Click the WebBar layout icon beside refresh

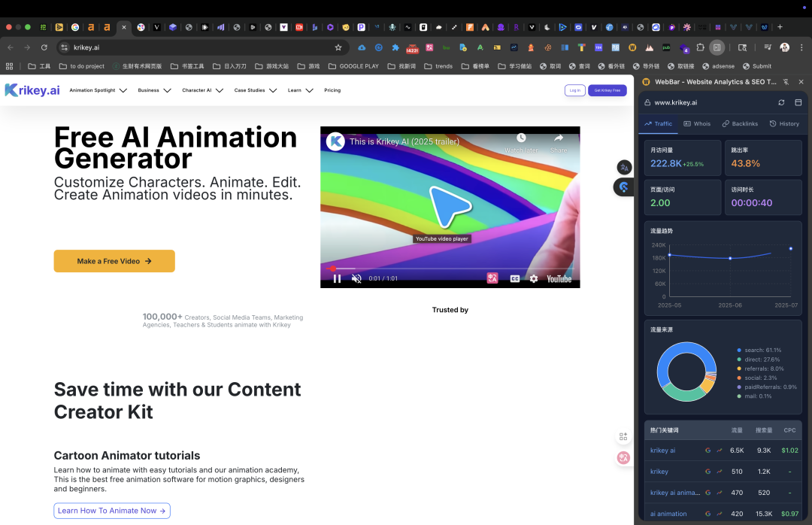point(798,102)
